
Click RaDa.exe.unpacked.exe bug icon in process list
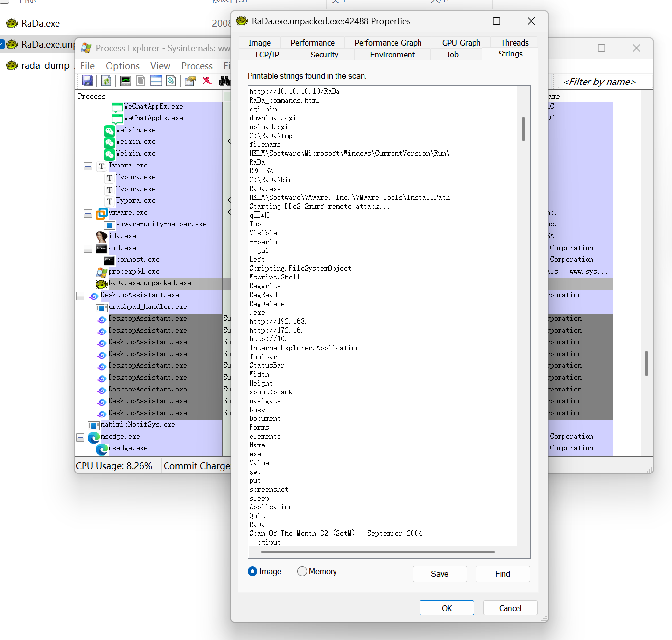pyautogui.click(x=102, y=284)
